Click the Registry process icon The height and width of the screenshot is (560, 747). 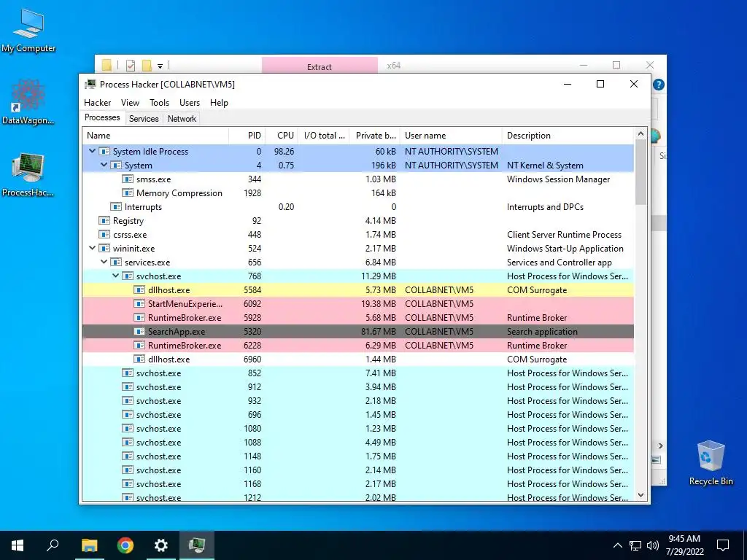pos(104,220)
